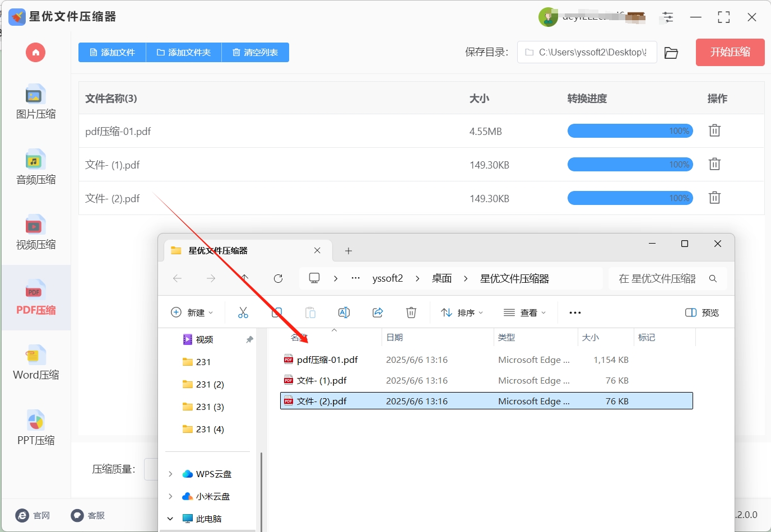The height and width of the screenshot is (532, 771).
Task: Click 星优文件压缩器 breadcrumb segment
Action: coord(514,278)
